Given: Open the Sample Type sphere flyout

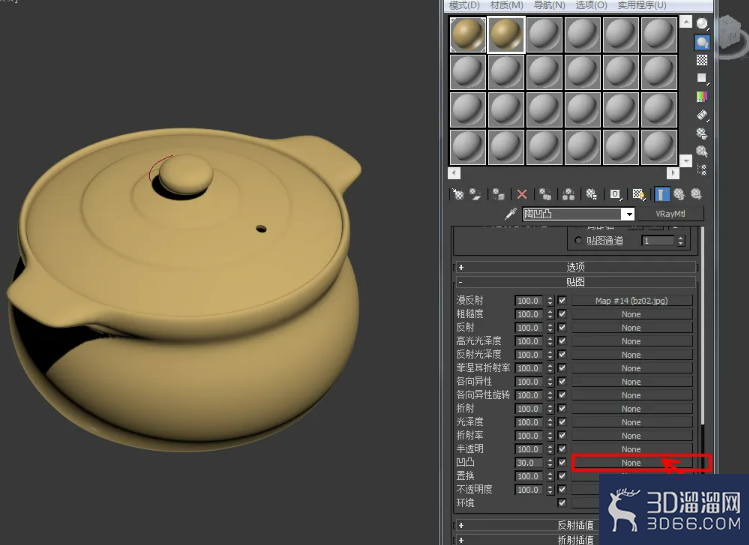Looking at the screenshot, I should 702,23.
